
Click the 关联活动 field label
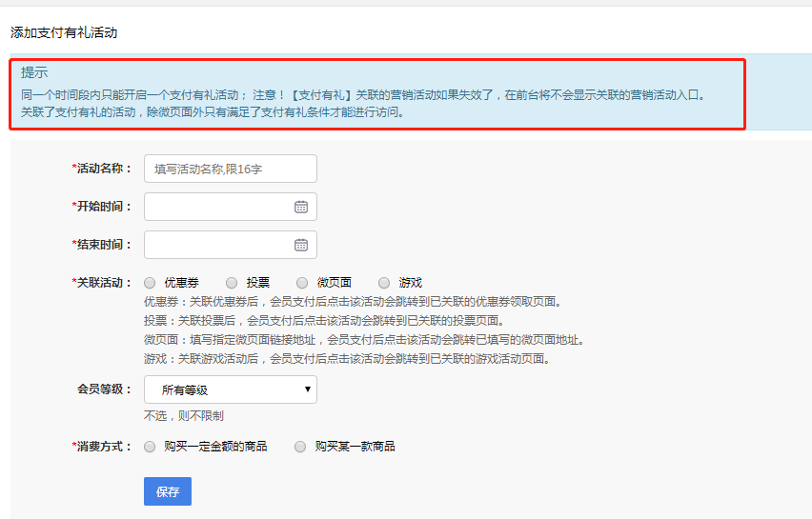point(103,283)
